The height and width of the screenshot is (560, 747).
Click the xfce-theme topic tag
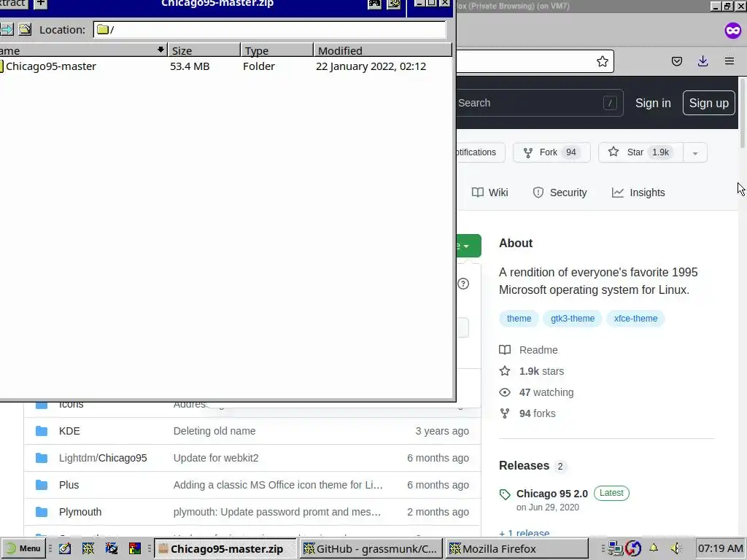[x=635, y=319]
